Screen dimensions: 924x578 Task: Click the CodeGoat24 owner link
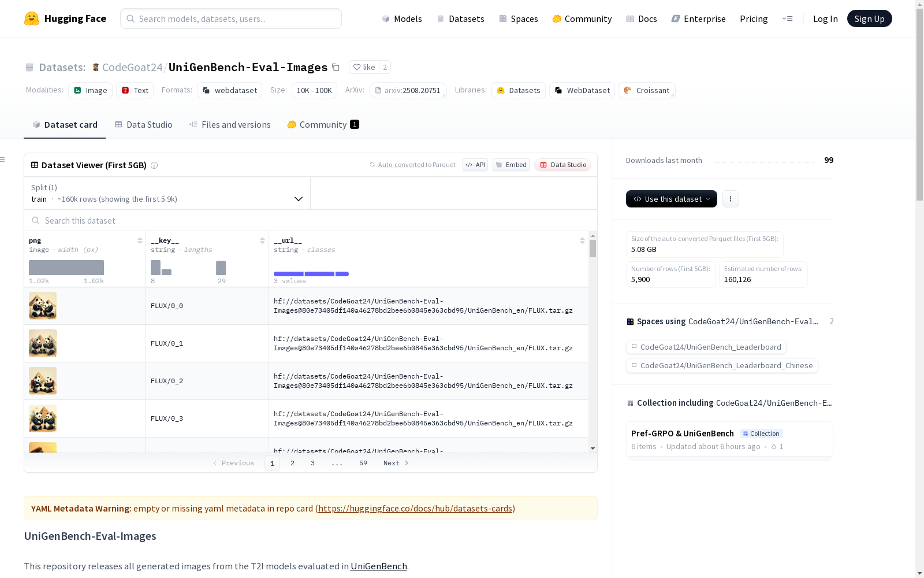132,67
